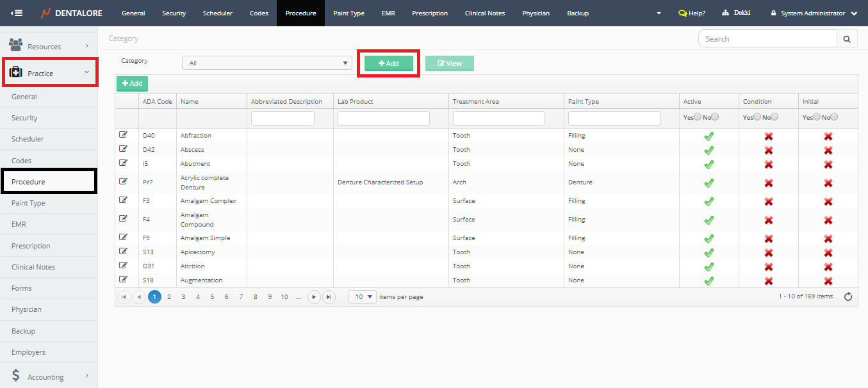Select Yes radio under Active filter

pos(698,117)
